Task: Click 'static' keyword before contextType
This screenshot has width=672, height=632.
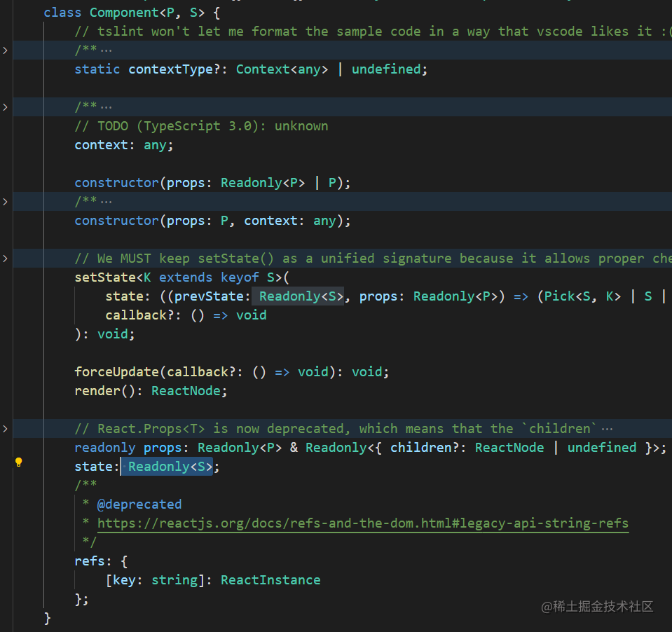Action: (x=97, y=69)
